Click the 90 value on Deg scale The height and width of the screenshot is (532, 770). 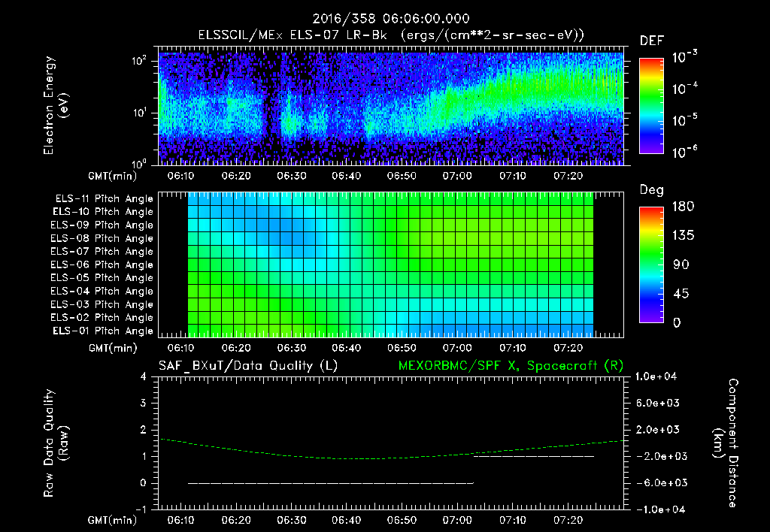[x=681, y=265]
